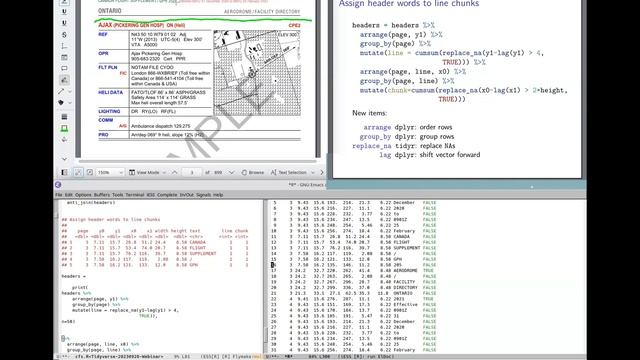Click the horizontal scrollbar under the PDF page

(198, 162)
